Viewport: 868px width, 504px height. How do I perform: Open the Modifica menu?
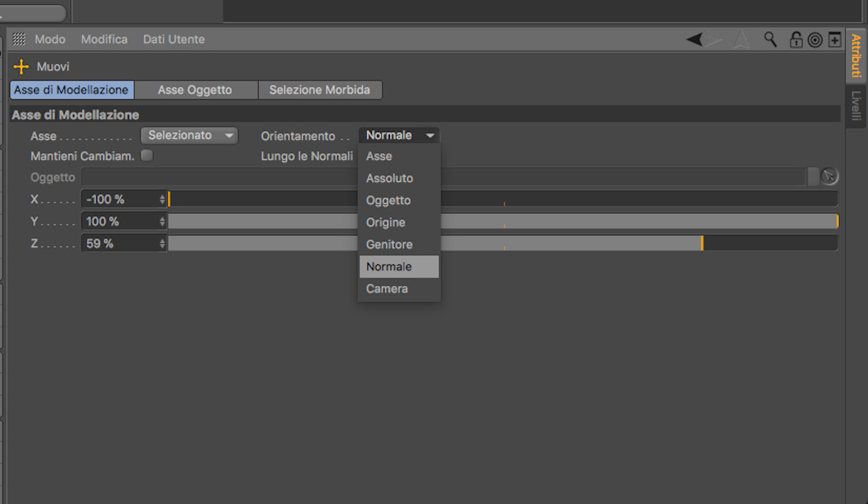click(104, 39)
